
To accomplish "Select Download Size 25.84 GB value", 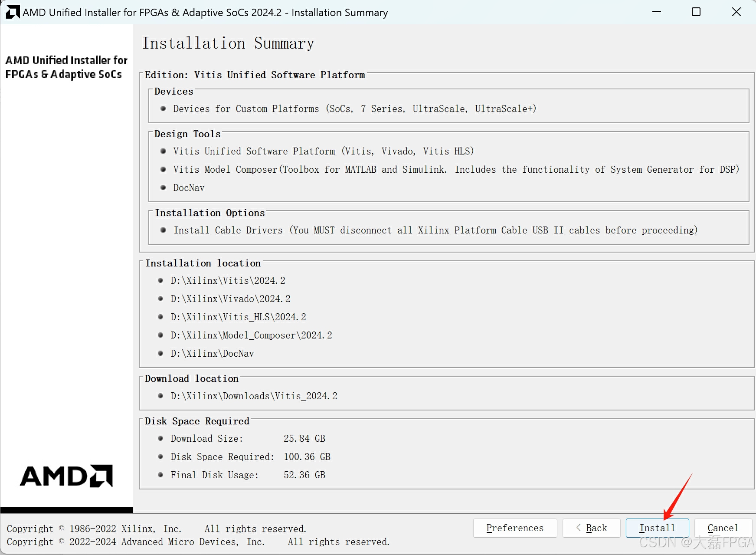I will 304,439.
